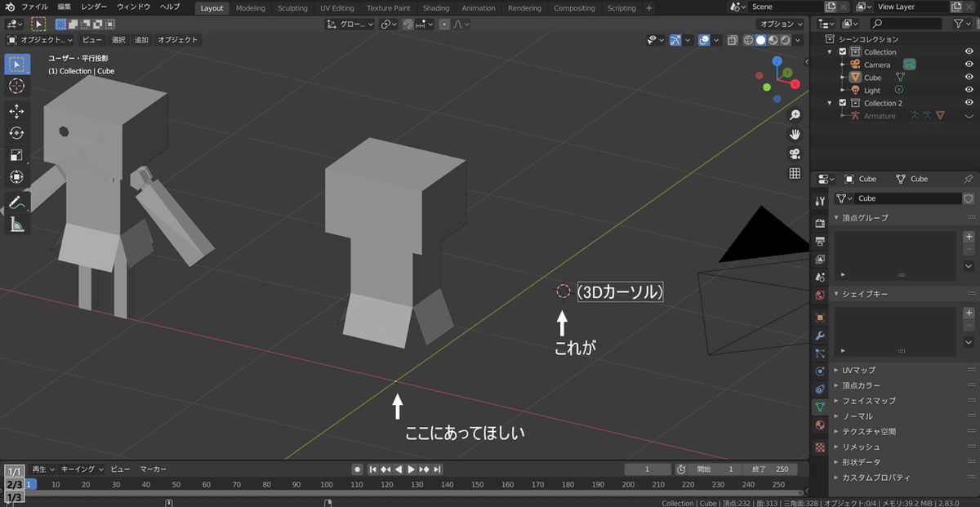Collapse the 頂点グループ panel

[864, 218]
